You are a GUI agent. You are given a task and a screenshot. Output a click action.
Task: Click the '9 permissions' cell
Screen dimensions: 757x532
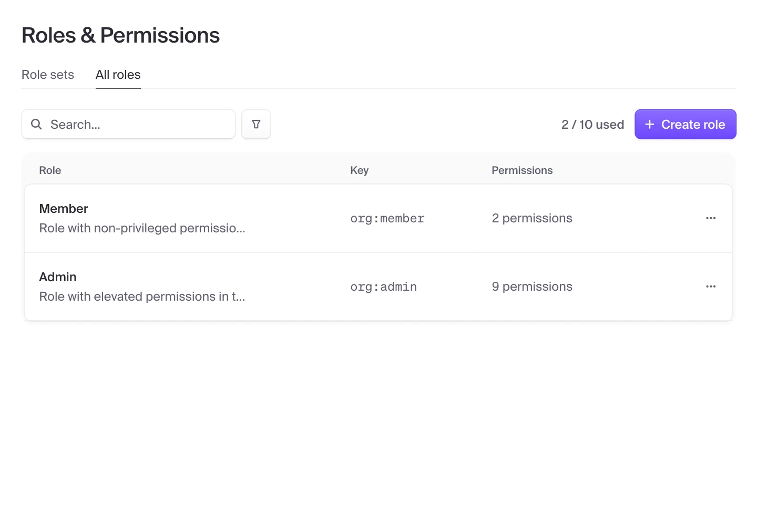coord(532,287)
